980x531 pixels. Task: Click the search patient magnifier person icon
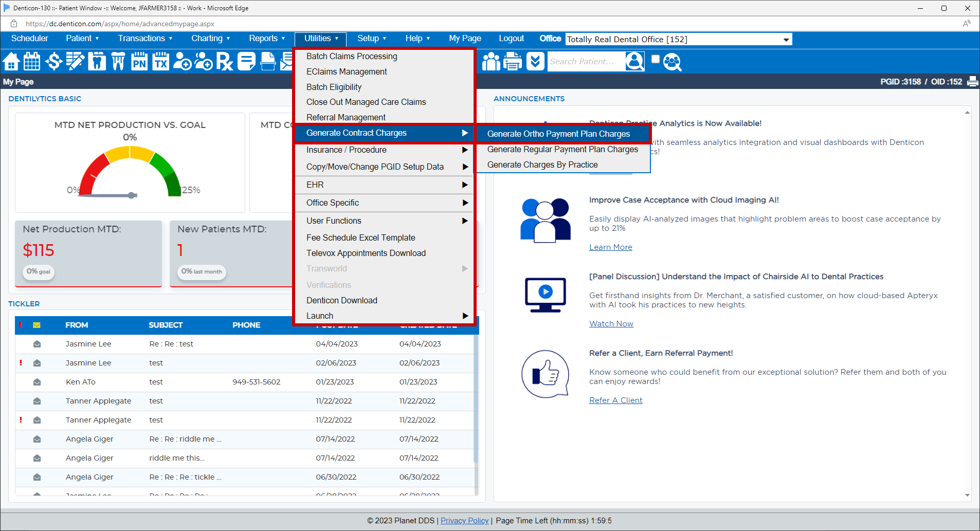coord(635,62)
